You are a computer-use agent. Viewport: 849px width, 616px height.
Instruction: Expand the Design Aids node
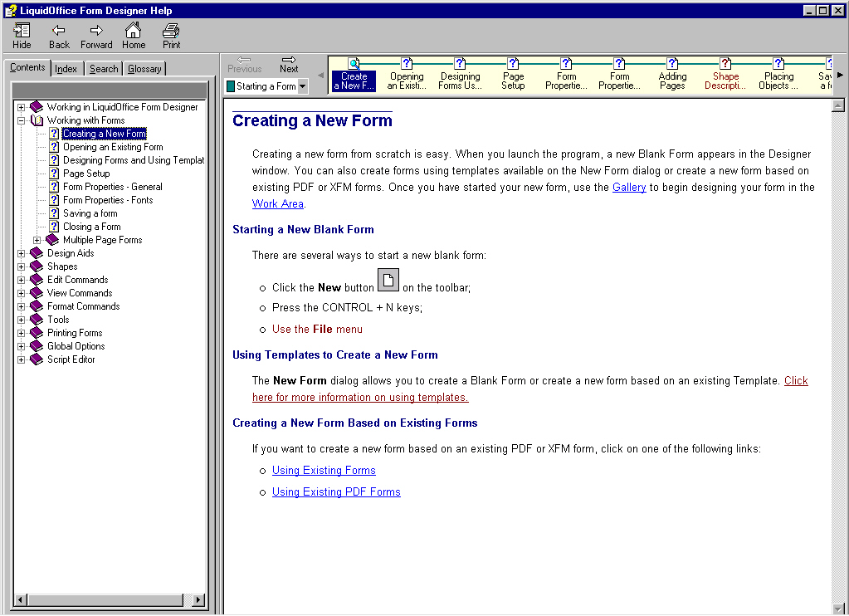[x=21, y=253]
